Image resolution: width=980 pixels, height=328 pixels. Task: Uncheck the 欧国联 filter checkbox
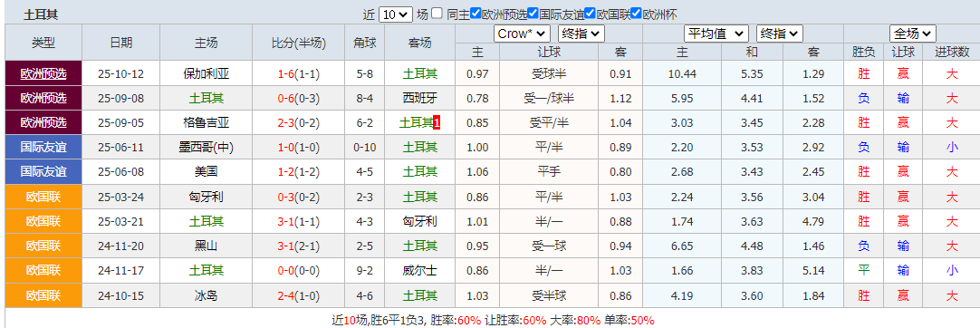click(590, 13)
